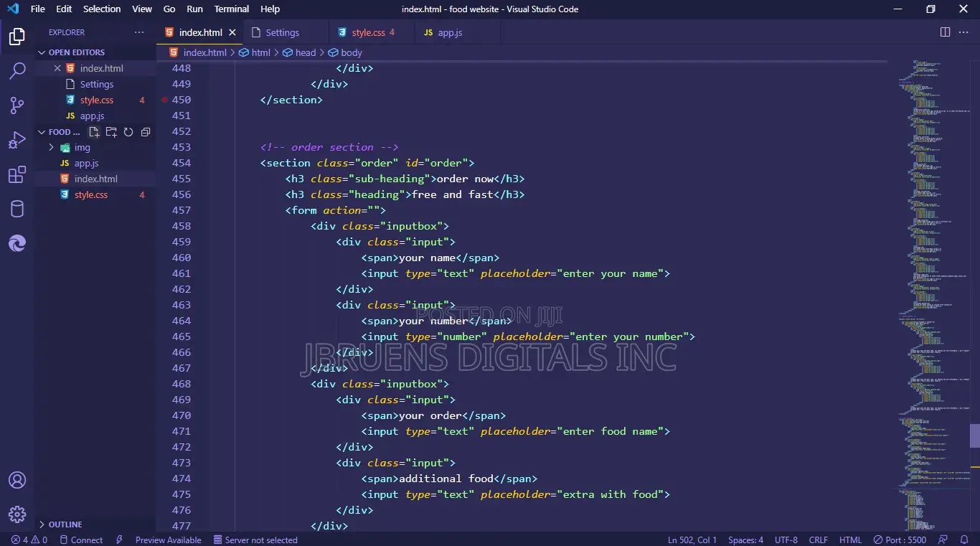Open the Extensions view
Screen dimensions: 980x546
click(x=17, y=174)
